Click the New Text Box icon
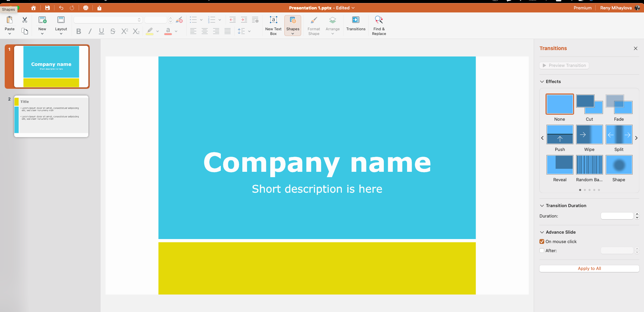644x312 pixels. click(273, 20)
